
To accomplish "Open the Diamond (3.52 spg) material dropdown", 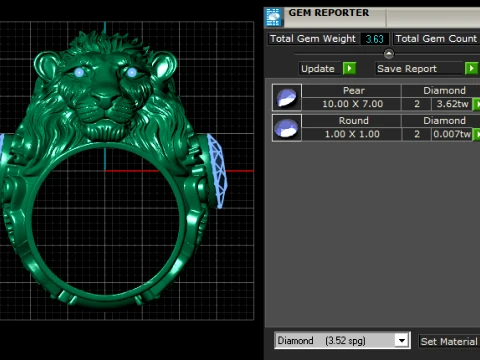I will coord(342,340).
